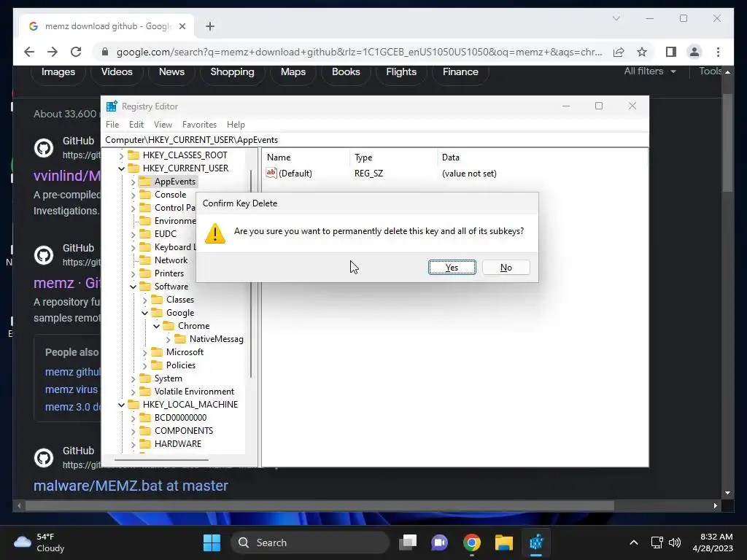Select the Software folder icon
Screen dimensions: 747x560
(x=145, y=286)
